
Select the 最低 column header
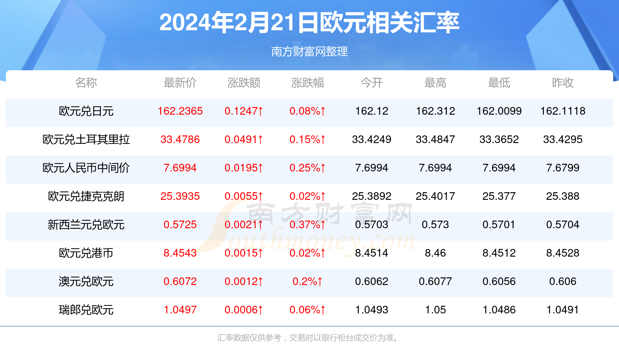tap(499, 83)
